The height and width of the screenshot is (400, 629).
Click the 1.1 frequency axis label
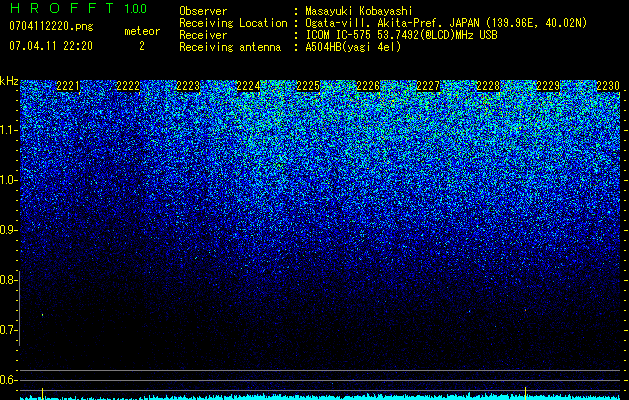[x=8, y=130]
